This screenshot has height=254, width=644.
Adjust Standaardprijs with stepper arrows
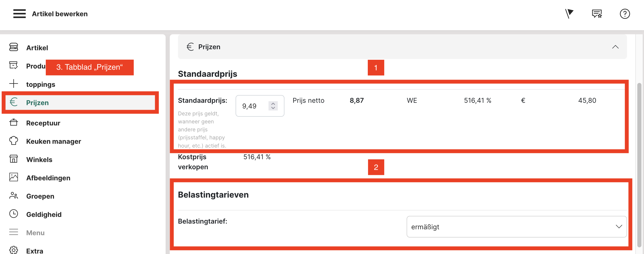coord(273,106)
